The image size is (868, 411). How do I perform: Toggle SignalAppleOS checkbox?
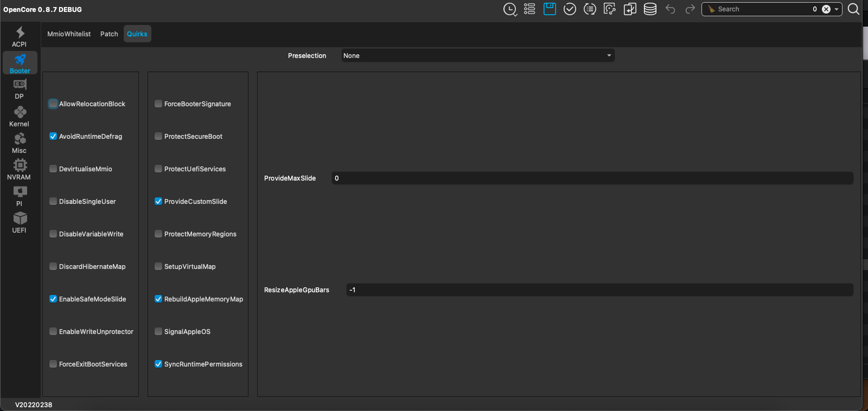click(x=158, y=331)
